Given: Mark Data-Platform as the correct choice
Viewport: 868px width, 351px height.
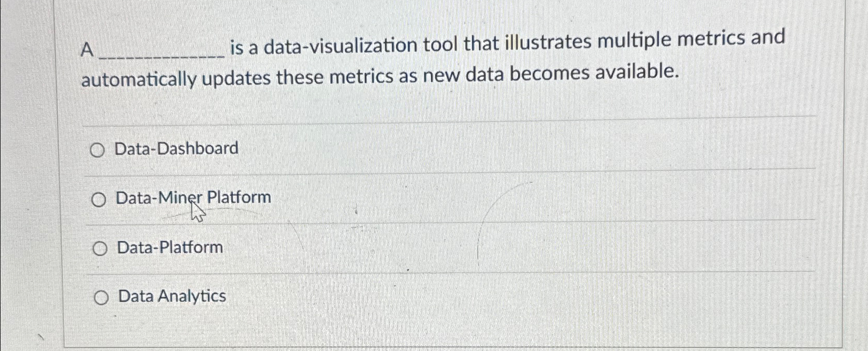Looking at the screenshot, I should 99,248.
